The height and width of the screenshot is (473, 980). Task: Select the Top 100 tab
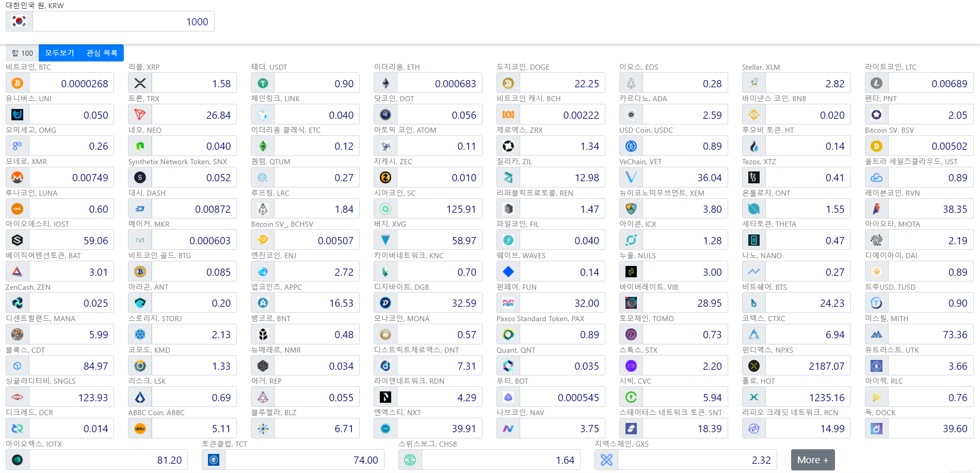click(22, 53)
